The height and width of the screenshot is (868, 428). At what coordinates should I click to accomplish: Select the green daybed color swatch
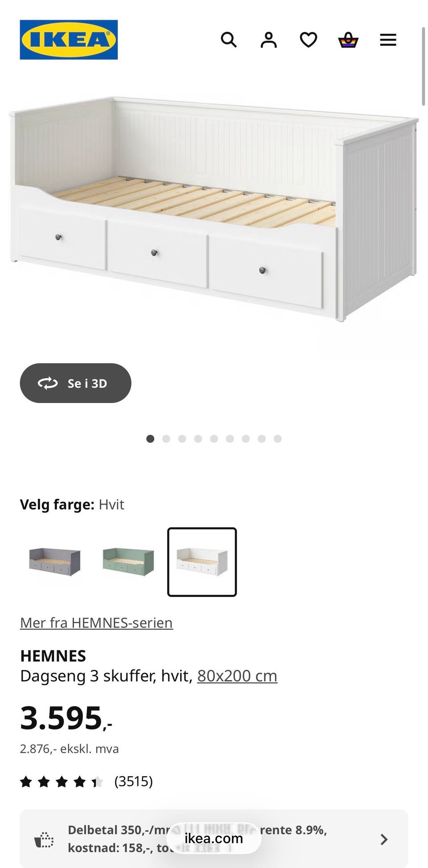click(x=128, y=562)
